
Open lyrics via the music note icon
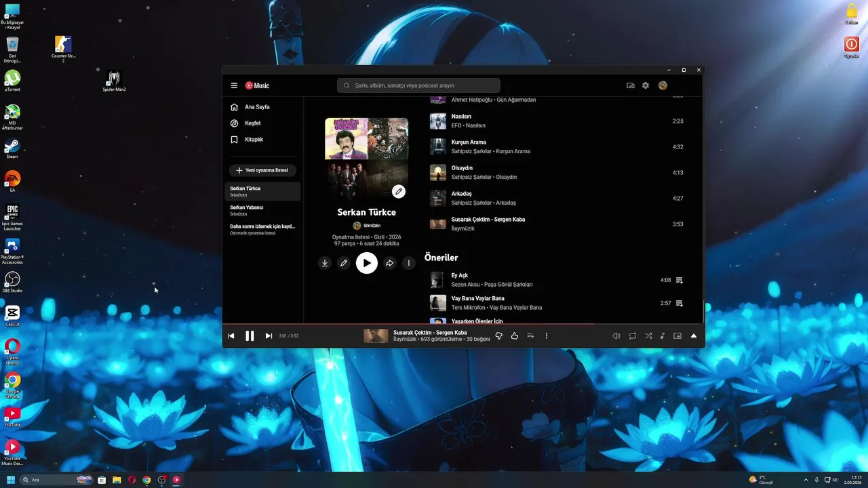[x=663, y=335]
